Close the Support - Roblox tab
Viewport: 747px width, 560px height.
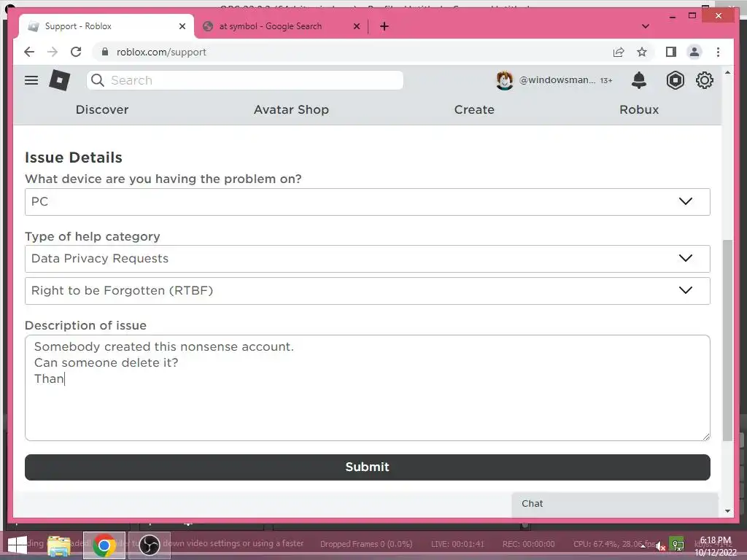point(182,26)
